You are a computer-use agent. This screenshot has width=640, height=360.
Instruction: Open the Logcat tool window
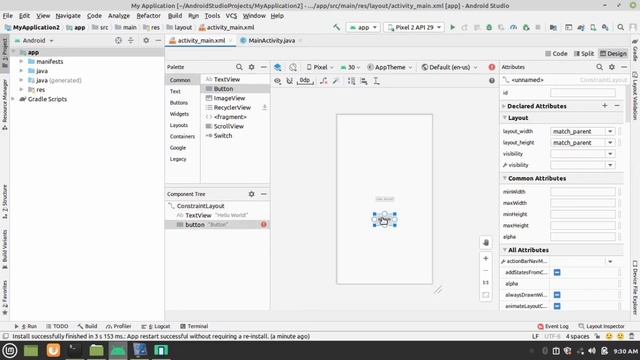pos(156,326)
